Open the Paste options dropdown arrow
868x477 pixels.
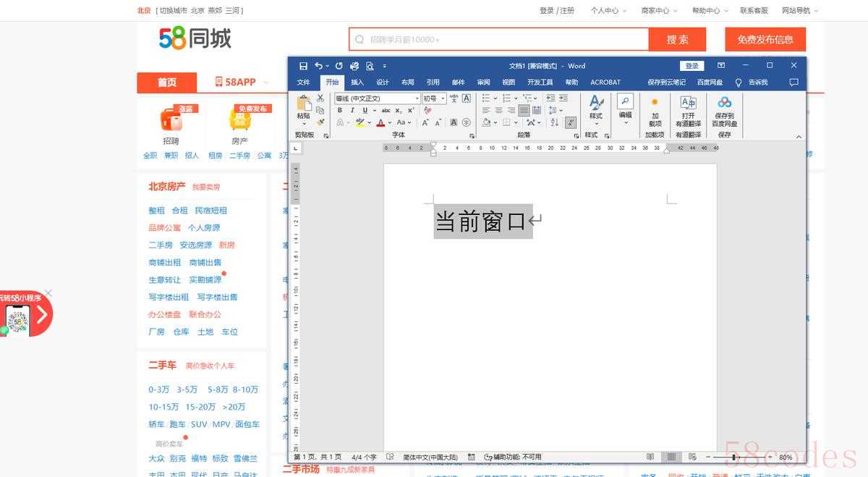click(x=304, y=123)
